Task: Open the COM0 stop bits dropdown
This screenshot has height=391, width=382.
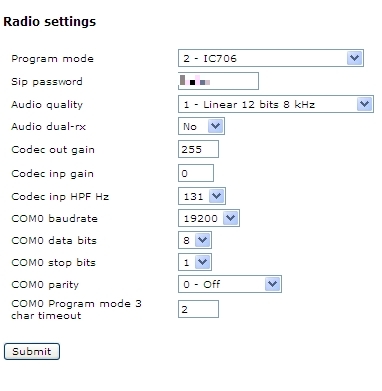Action: [195, 262]
